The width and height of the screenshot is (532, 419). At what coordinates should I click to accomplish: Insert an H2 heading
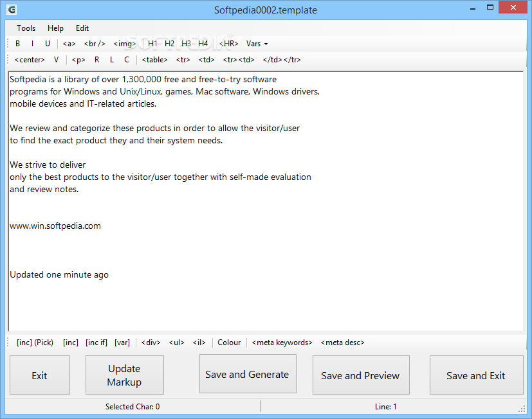(169, 44)
